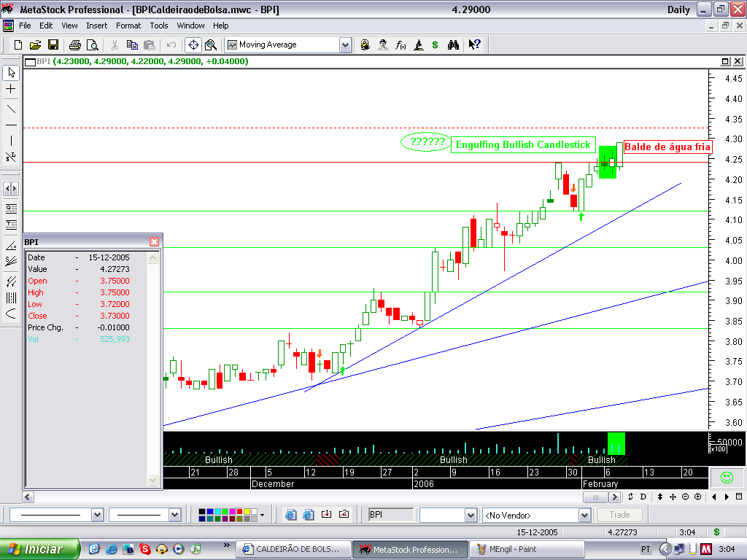Create a new chart with New icon
Viewport: 747px width, 560px height.
coord(18,44)
